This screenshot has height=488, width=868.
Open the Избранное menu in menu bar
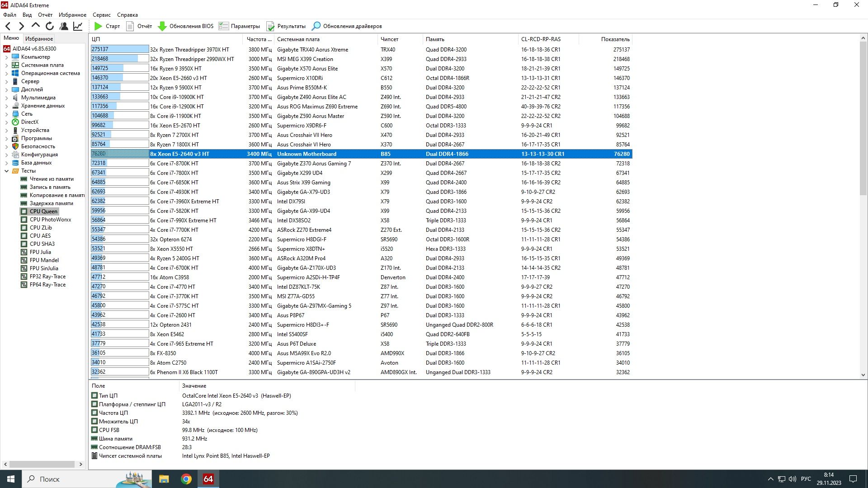pyautogui.click(x=72, y=15)
